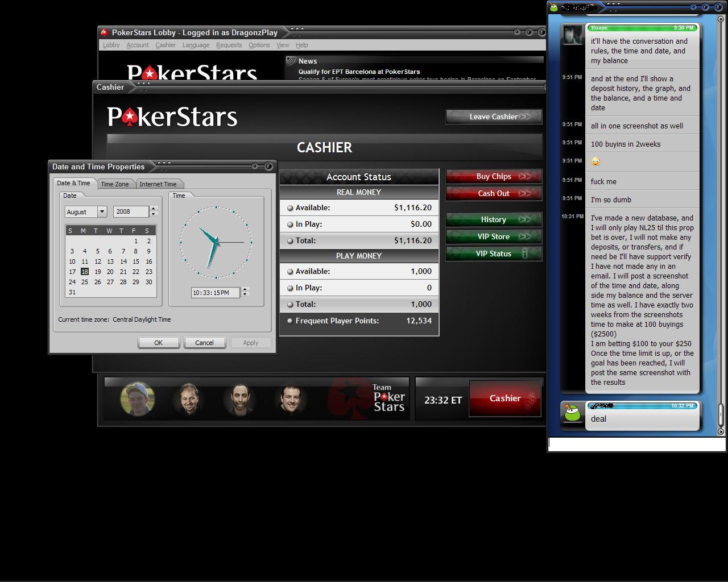Select August 1 in the calendar
Viewport: 728px width, 582px height.
(136, 241)
